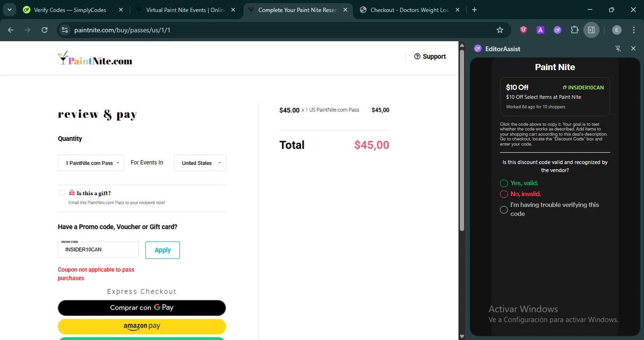The width and height of the screenshot is (644, 340).
Task: Select the Yes, valid radio option
Action: (504, 183)
